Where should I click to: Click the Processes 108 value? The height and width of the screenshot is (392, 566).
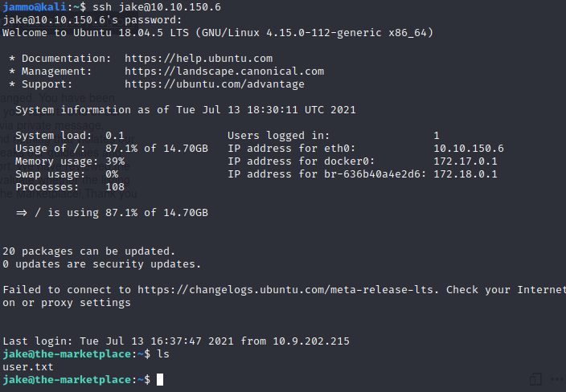click(x=115, y=187)
